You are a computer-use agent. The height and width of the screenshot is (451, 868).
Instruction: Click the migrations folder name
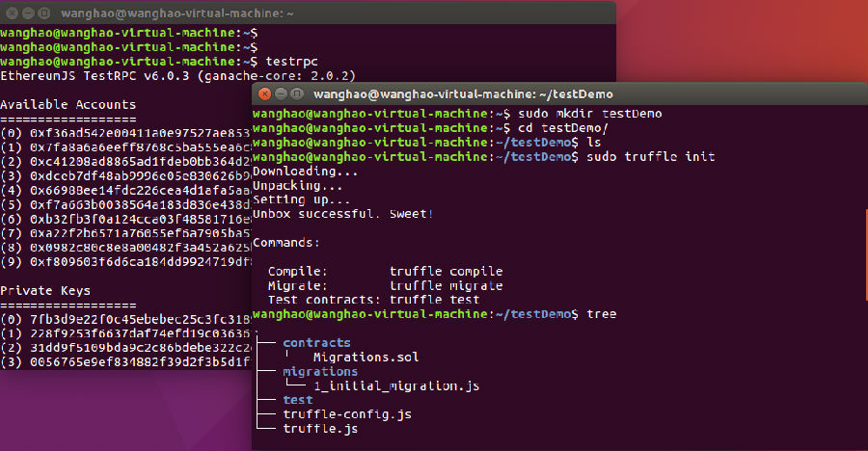[x=320, y=371]
